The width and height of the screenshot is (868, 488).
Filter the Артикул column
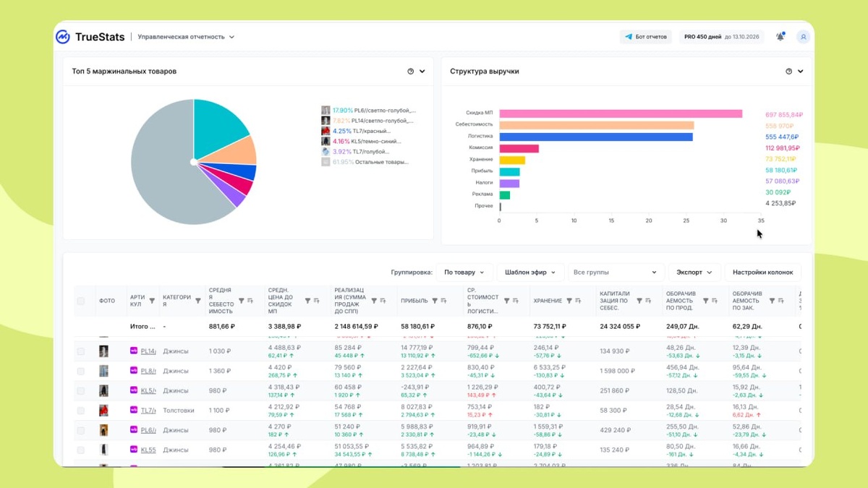coord(152,301)
